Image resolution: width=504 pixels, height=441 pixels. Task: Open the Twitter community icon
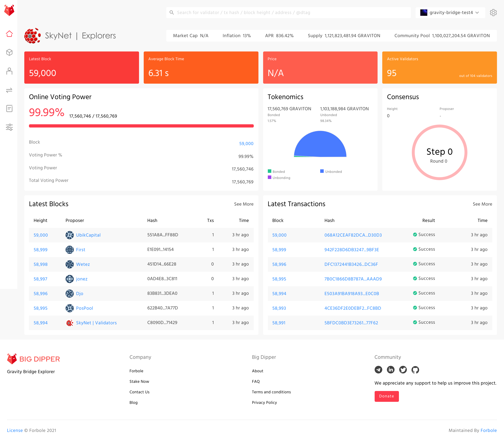coord(403,370)
